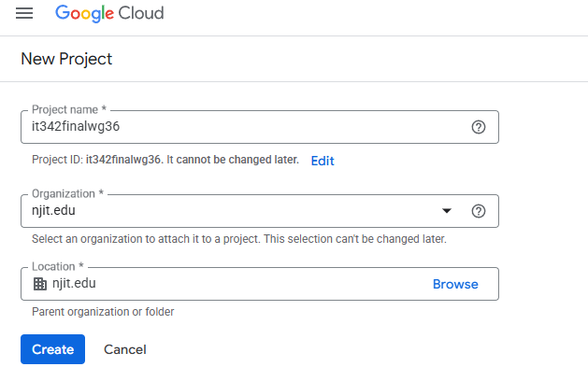Screen dimensions: 588x381
Task: Edit the Project ID via Edit link
Action: point(323,161)
